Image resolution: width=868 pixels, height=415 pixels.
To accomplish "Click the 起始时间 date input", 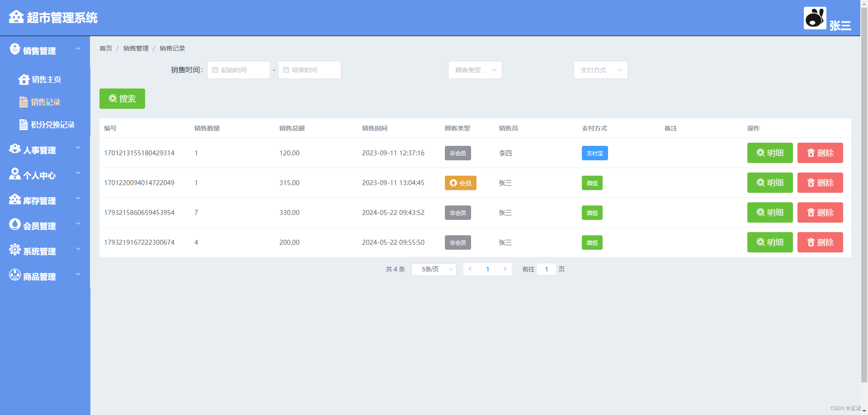I will pos(239,70).
